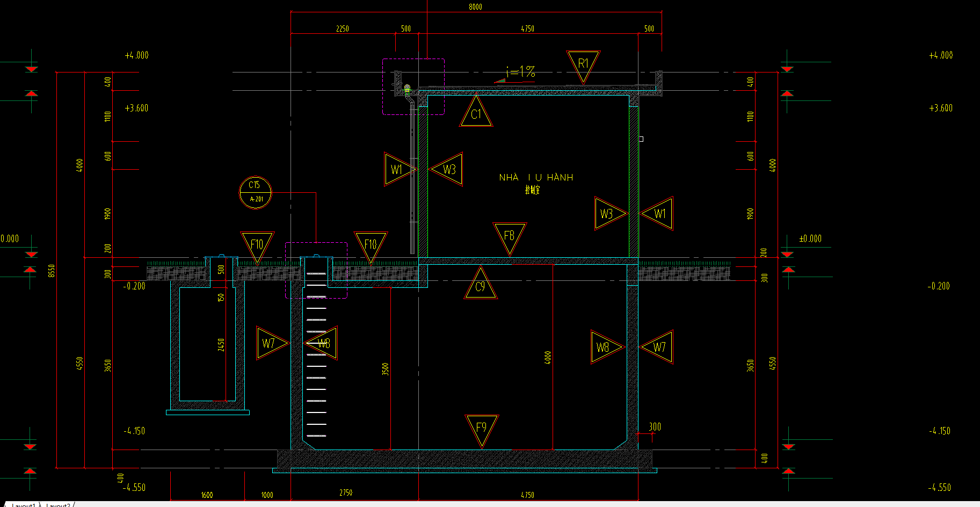980x507 pixels.
Task: Select the W3 marker next to F8
Action: pos(611,214)
